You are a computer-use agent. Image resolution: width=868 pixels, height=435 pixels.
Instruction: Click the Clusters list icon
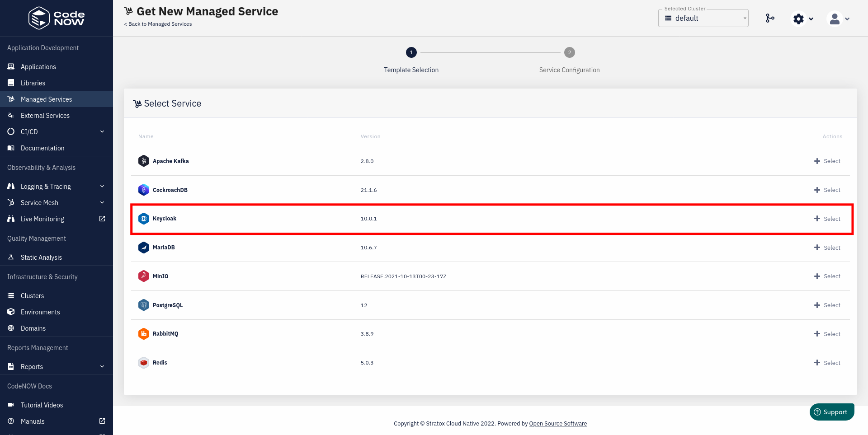[11, 296]
